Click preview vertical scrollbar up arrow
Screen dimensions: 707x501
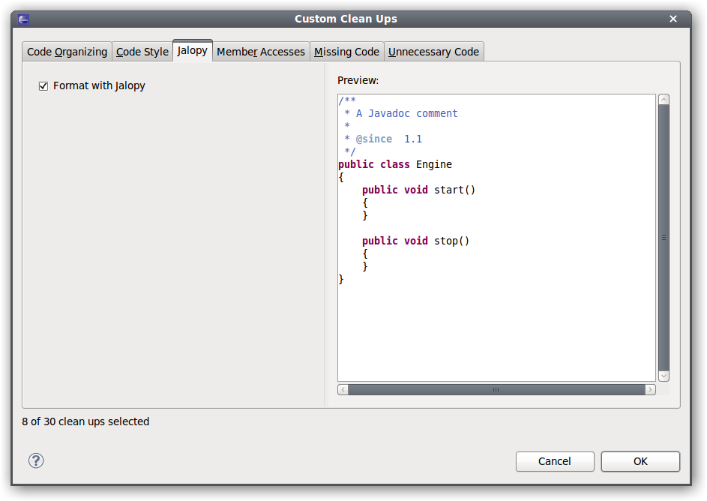pos(663,100)
